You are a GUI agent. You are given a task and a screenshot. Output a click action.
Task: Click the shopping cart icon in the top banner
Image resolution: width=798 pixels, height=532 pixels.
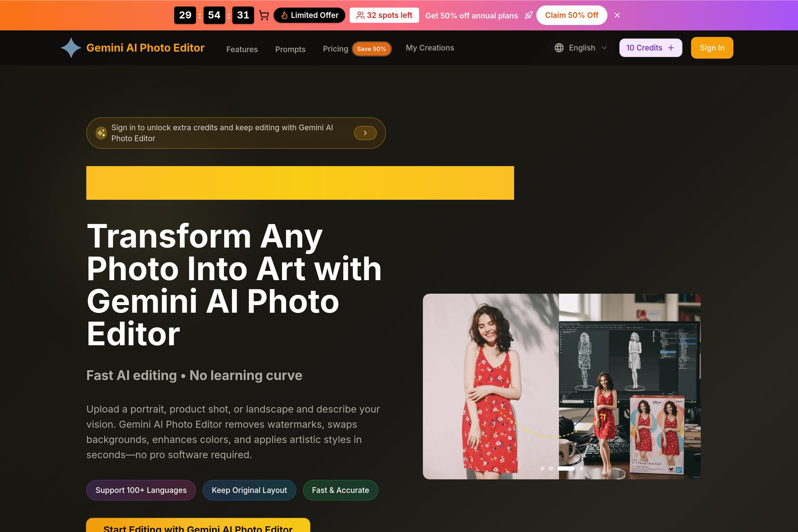[264, 15]
